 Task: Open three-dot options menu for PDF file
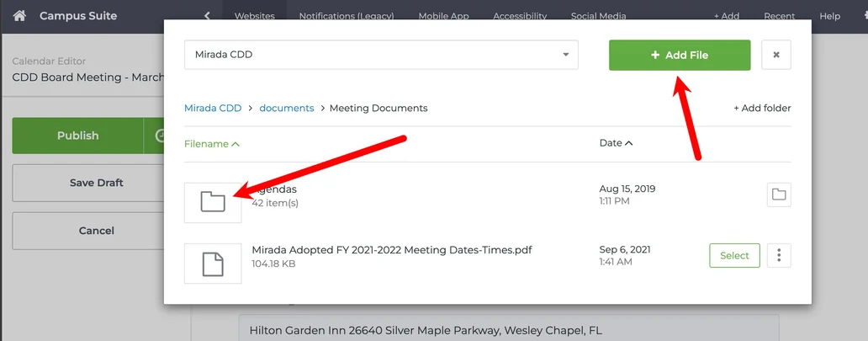coord(779,255)
